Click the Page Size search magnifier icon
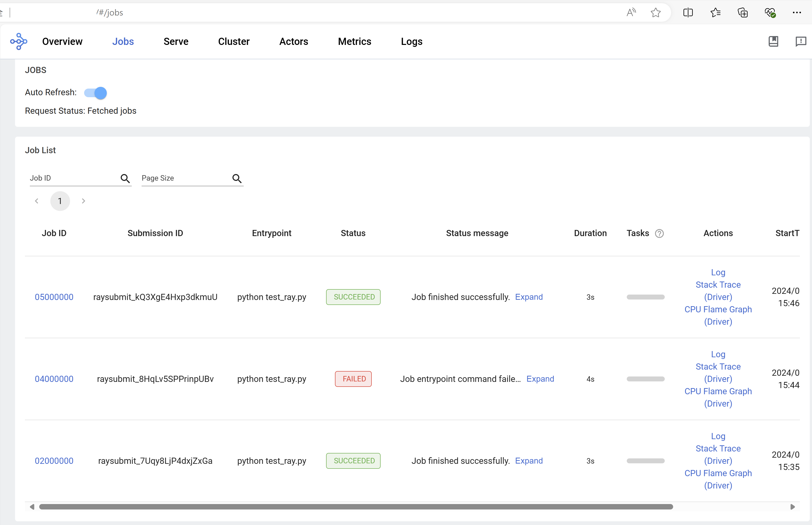 (237, 178)
